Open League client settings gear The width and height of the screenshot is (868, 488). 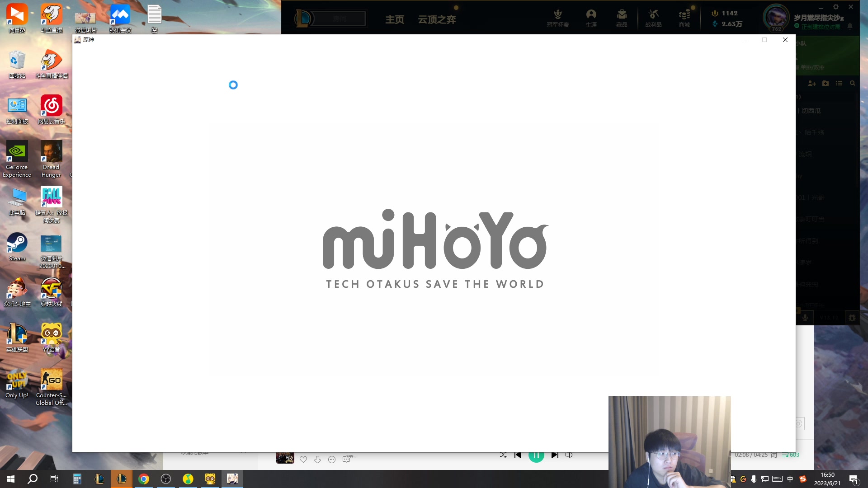click(x=836, y=7)
